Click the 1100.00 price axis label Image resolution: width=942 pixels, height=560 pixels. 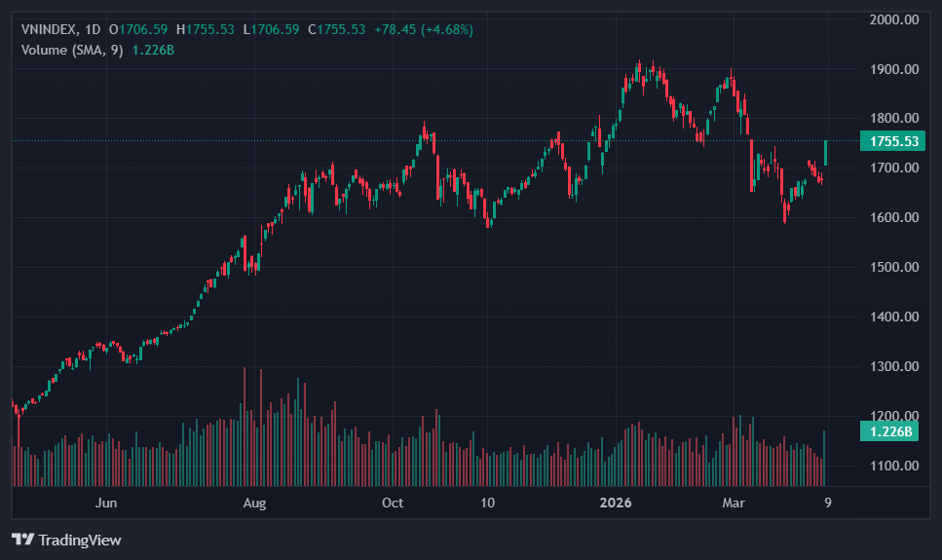click(x=896, y=466)
